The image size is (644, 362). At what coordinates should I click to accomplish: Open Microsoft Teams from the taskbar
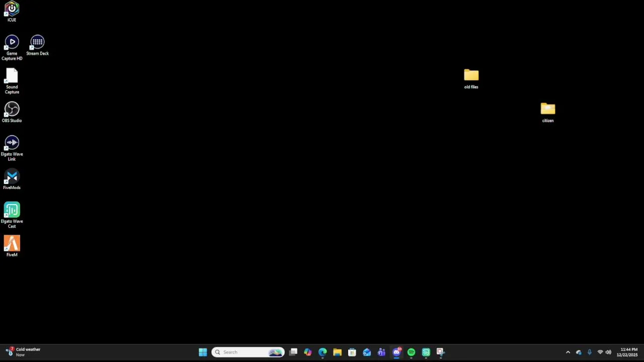[381, 352]
